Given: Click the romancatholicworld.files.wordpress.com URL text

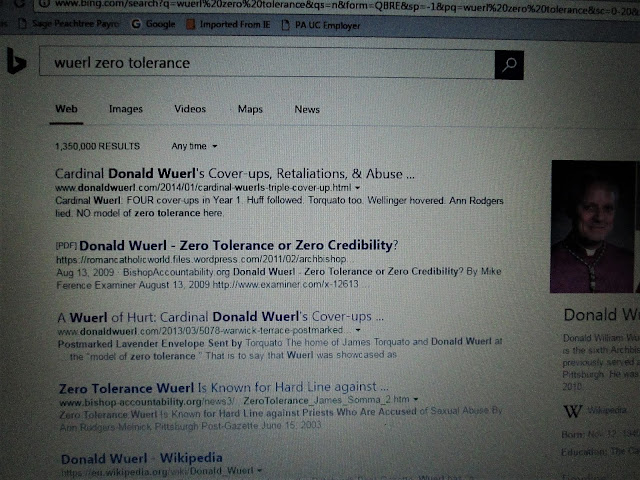Looking at the screenshot, I should [202, 259].
